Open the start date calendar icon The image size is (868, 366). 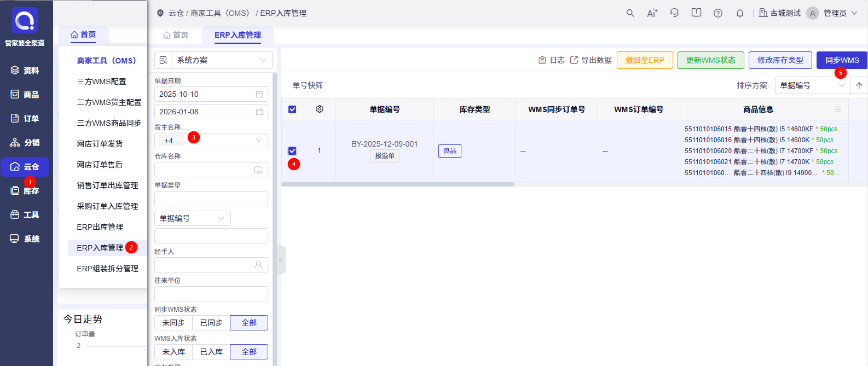click(x=259, y=94)
